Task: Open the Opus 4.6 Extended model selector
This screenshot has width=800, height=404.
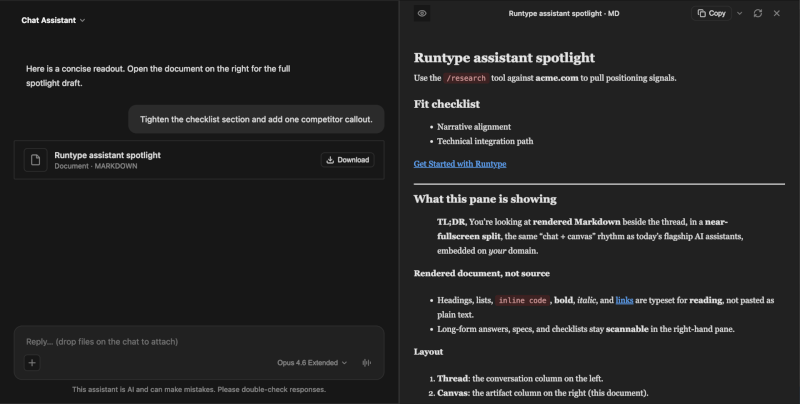Action: point(312,363)
